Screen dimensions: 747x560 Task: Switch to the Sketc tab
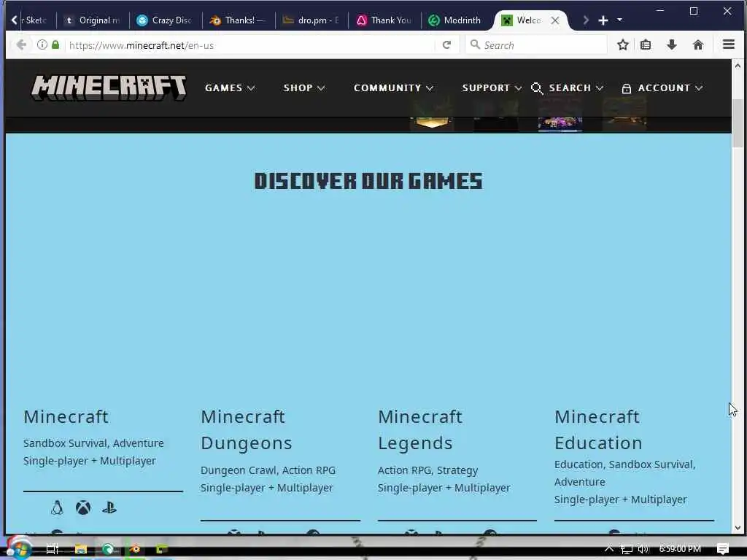(36, 20)
